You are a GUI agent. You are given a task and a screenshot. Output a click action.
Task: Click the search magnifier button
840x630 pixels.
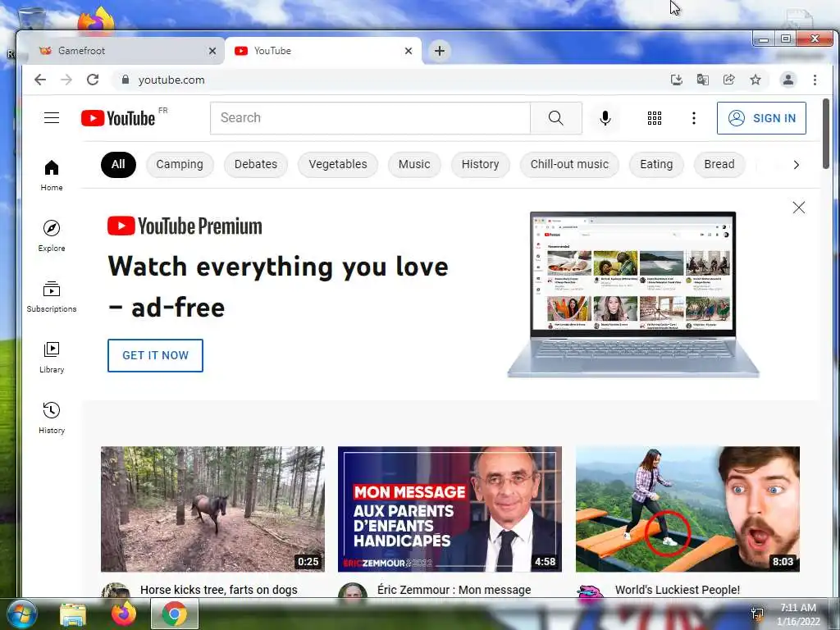tap(556, 118)
